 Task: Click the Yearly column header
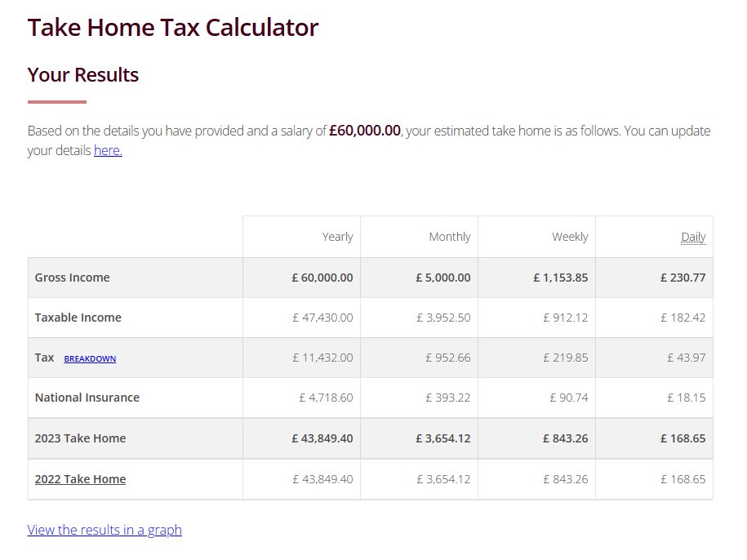click(x=337, y=237)
